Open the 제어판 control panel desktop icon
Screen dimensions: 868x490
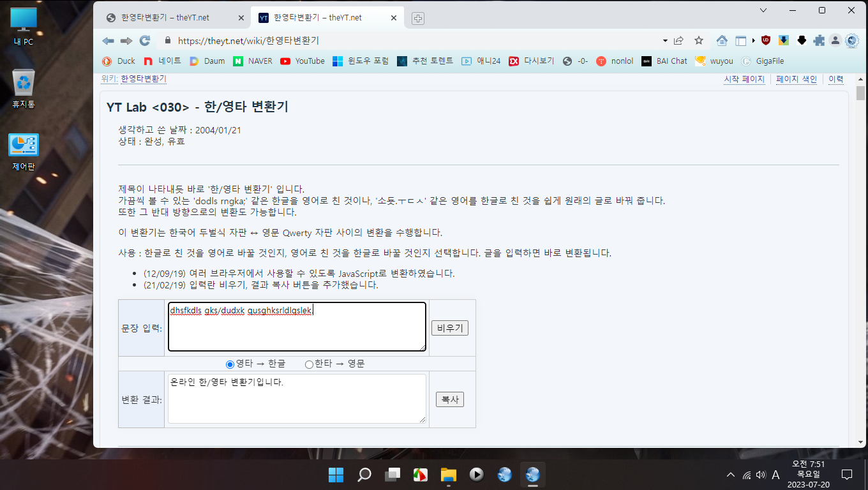click(24, 152)
